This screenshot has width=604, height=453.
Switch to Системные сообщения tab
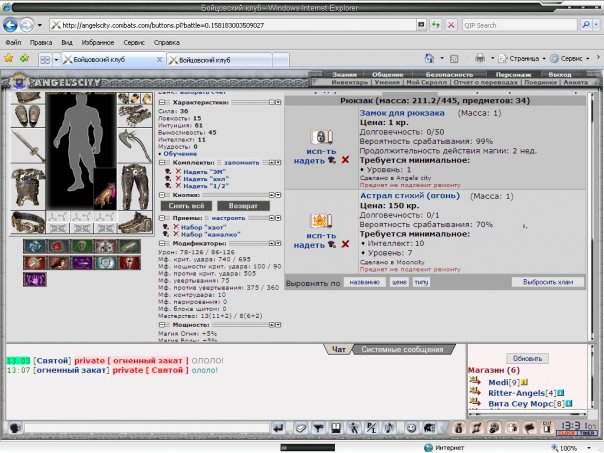pyautogui.click(x=402, y=349)
